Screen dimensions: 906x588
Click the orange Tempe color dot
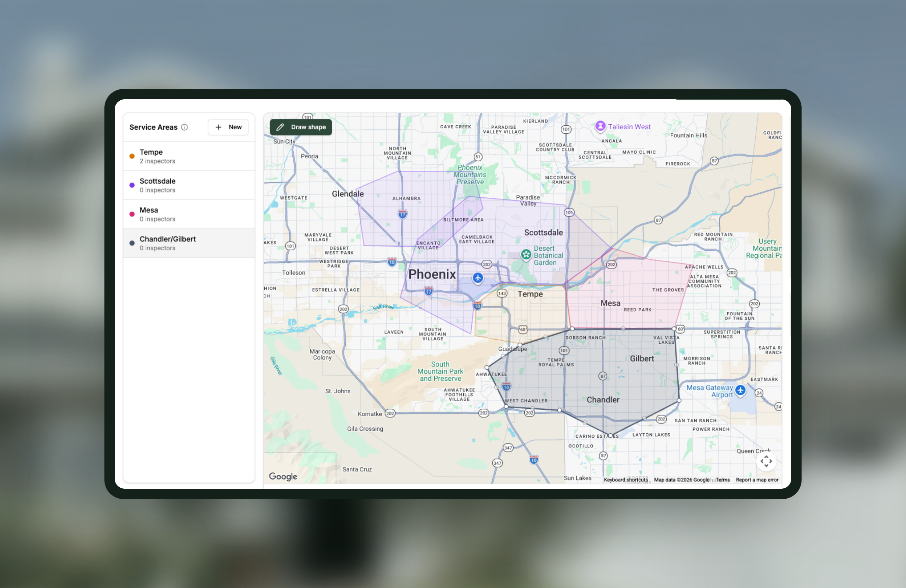coord(132,156)
